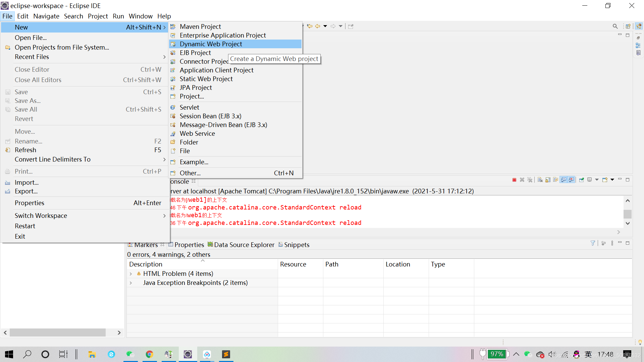Open the Example... wizard

pos(235,162)
